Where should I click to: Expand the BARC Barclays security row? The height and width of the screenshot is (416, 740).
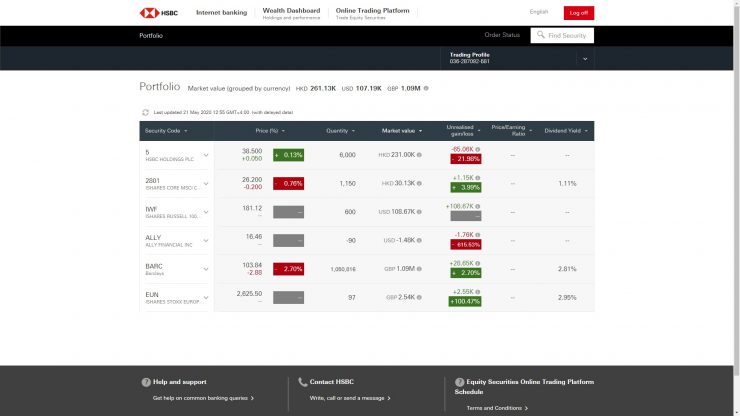206,269
